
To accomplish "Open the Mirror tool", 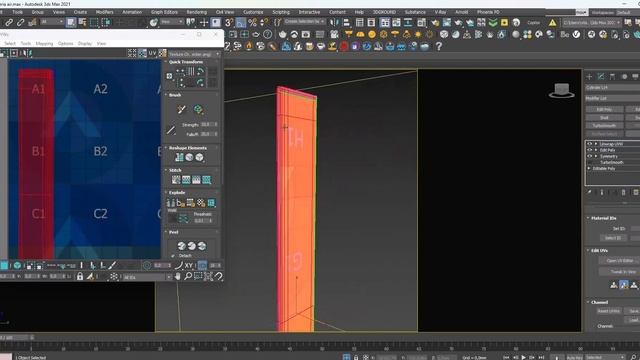I will point(335,22).
